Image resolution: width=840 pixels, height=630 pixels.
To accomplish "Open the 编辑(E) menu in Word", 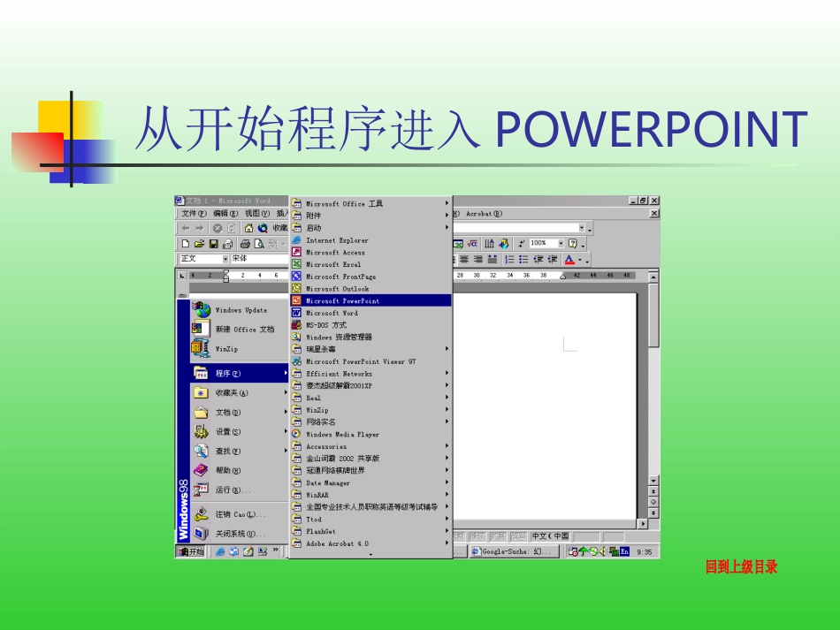I will tap(225, 214).
